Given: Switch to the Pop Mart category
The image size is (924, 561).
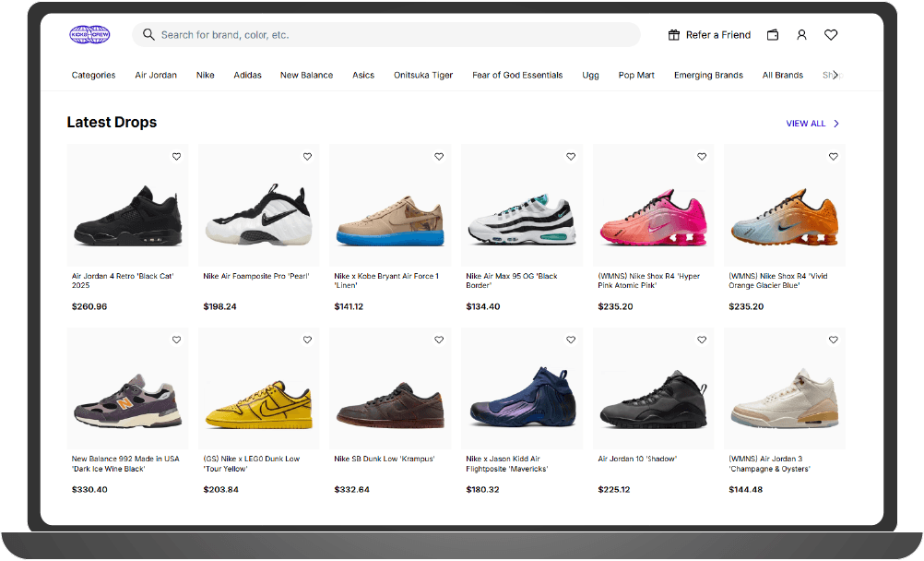Looking at the screenshot, I should (636, 75).
